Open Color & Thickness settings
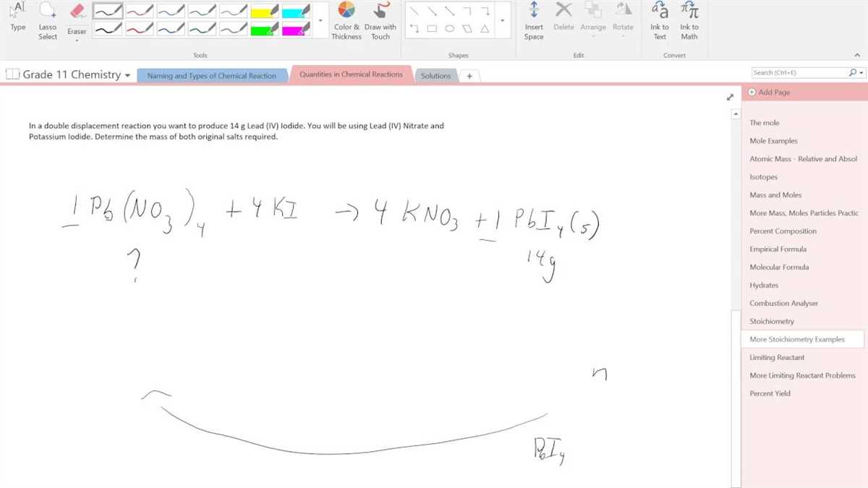 tap(346, 20)
